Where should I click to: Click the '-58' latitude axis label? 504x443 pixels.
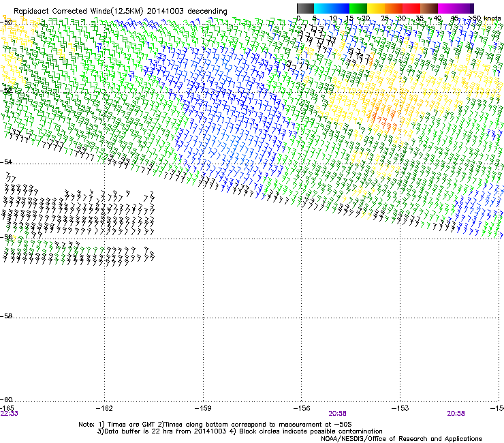[6, 316]
